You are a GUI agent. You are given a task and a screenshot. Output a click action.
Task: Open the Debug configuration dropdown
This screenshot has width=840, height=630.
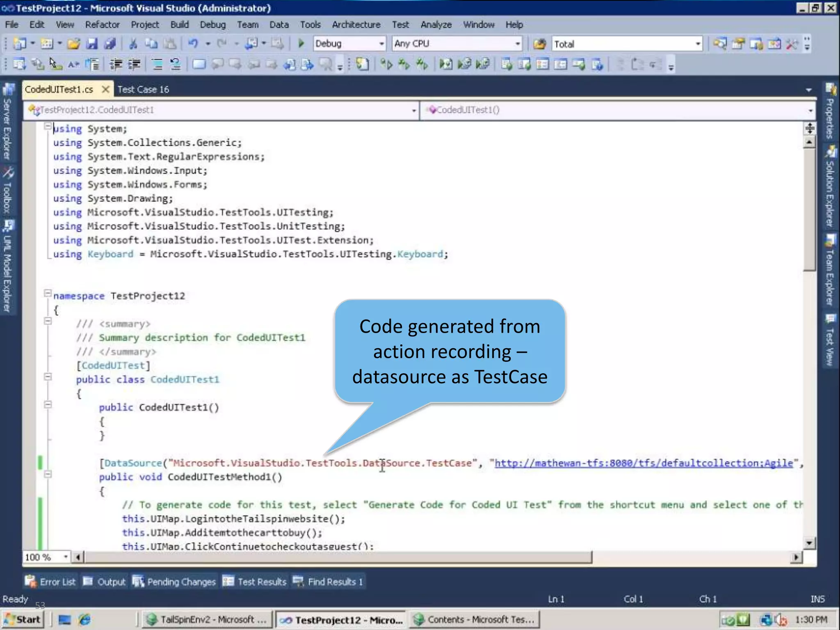tap(381, 43)
